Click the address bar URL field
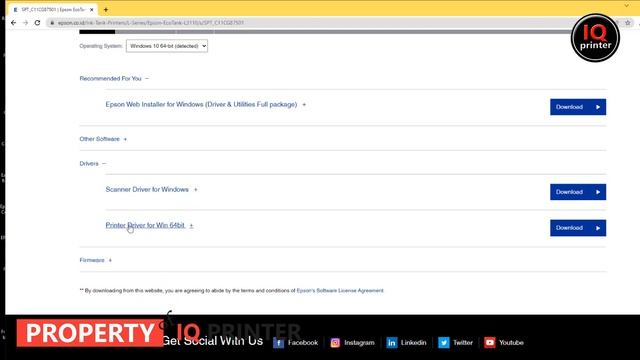 pyautogui.click(x=310, y=23)
